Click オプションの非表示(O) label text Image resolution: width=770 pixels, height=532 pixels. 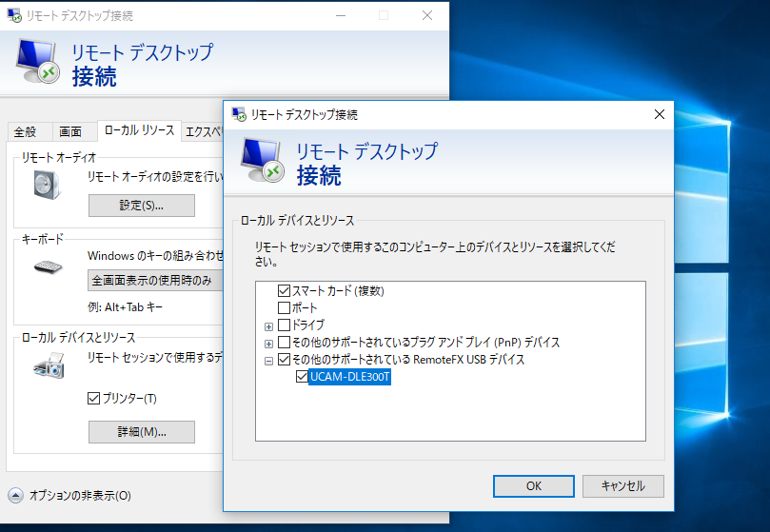click(x=80, y=495)
